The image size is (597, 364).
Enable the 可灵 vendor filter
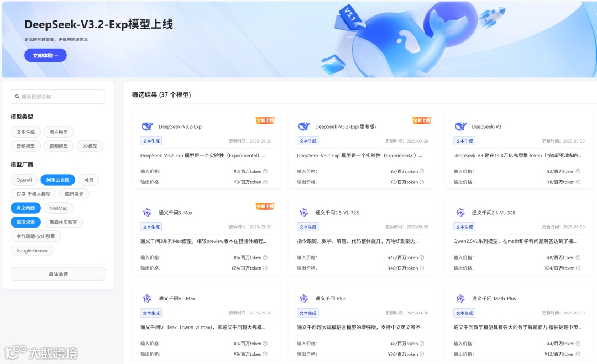click(88, 180)
